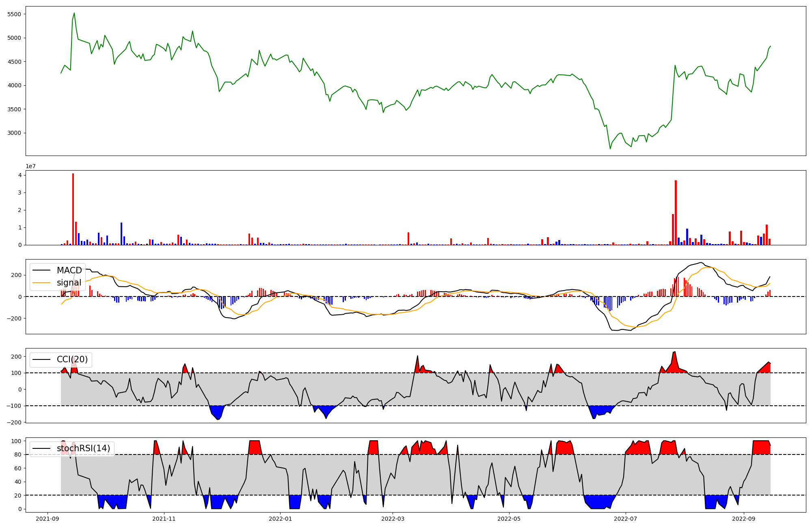Image resolution: width=812 pixels, height=528 pixels.
Task: Click the black MACD legend line swatch
Action: pos(41,270)
